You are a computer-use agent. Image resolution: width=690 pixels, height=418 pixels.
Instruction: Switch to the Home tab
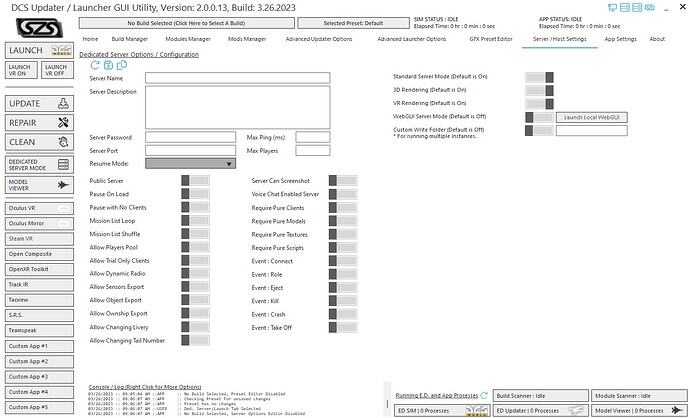click(90, 39)
